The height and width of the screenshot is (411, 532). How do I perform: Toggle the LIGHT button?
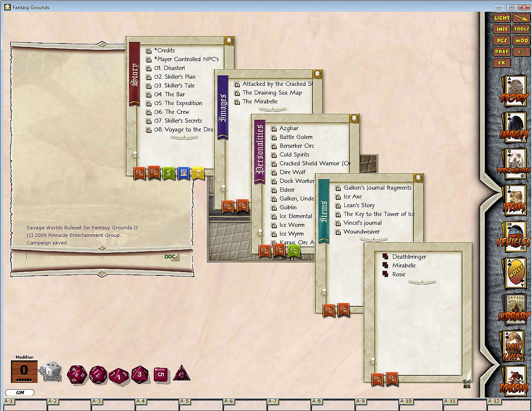coord(502,18)
